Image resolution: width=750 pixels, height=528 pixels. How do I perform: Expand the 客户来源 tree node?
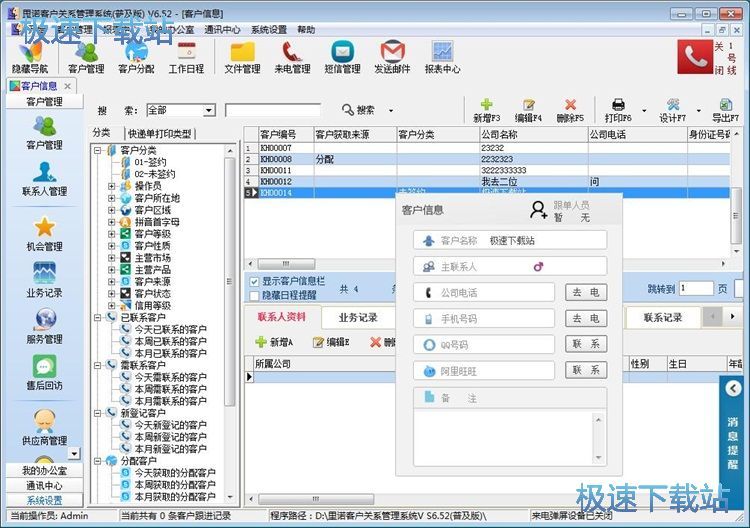click(x=111, y=282)
